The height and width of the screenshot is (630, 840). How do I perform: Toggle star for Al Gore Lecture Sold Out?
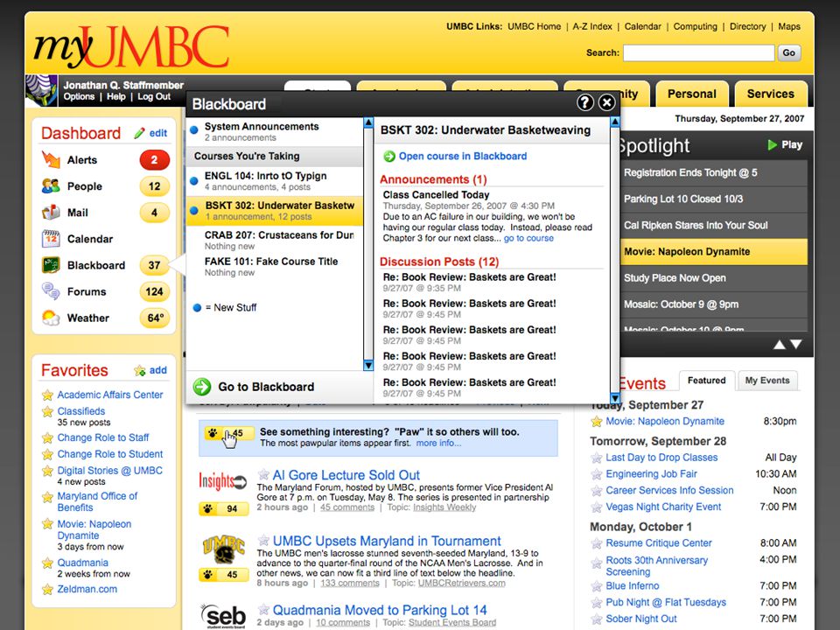point(263,474)
